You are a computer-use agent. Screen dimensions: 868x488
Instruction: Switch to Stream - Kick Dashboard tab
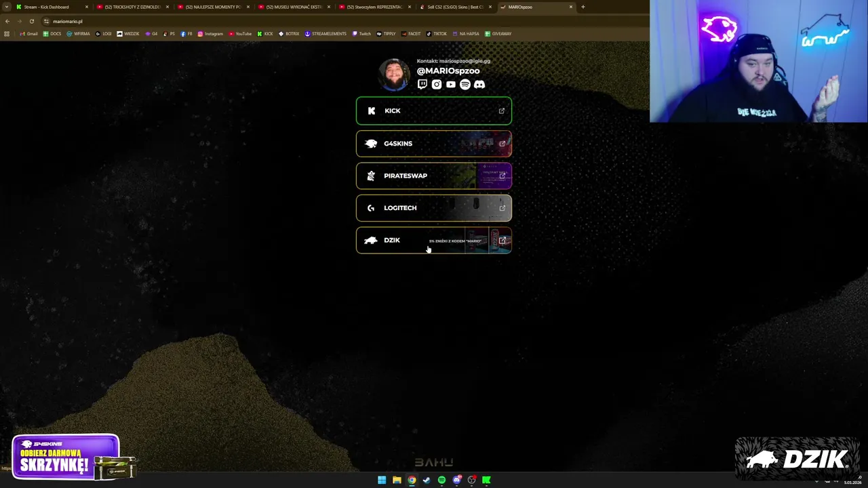tap(51, 7)
